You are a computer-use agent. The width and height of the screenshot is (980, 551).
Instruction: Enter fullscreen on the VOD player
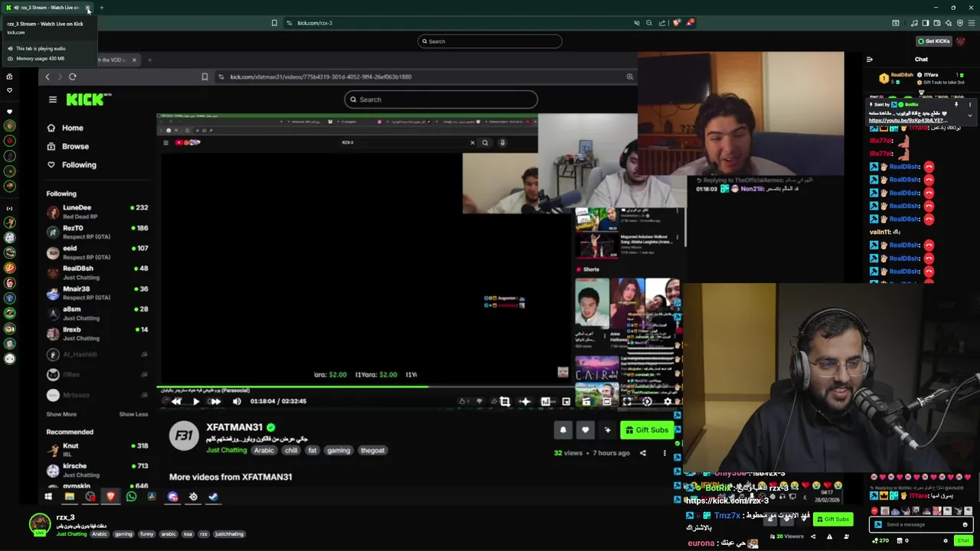[x=626, y=401]
